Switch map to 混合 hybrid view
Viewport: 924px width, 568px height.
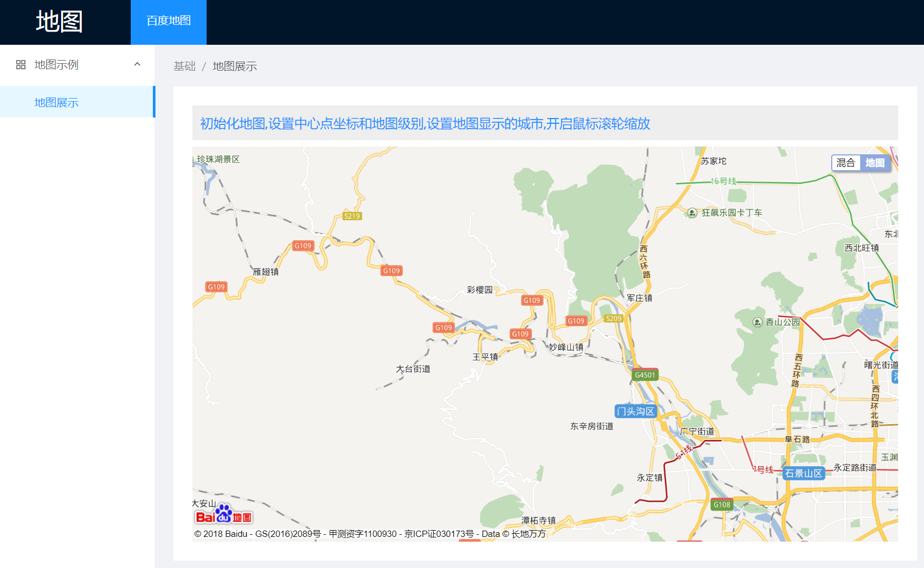click(846, 163)
